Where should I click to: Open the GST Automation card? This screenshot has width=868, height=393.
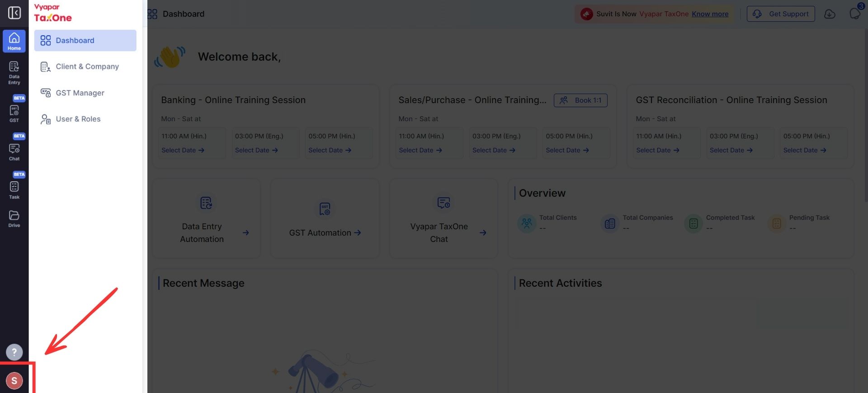325,218
